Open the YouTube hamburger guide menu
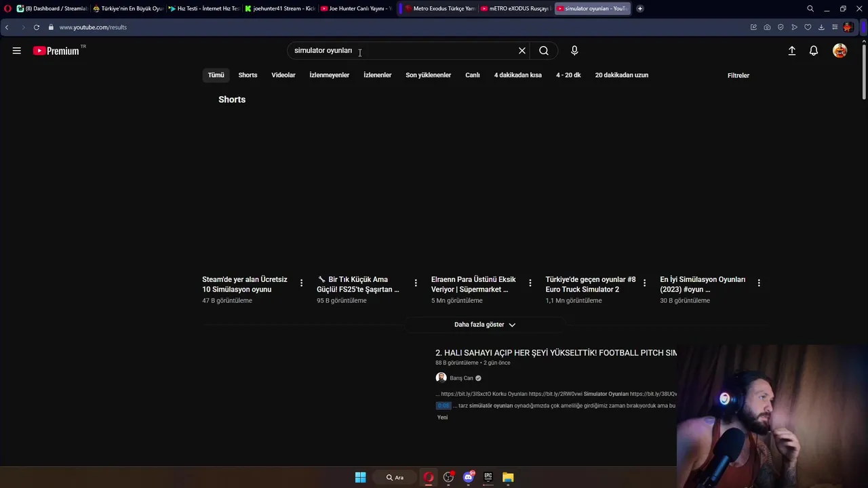This screenshot has height=488, width=868. pyautogui.click(x=16, y=51)
